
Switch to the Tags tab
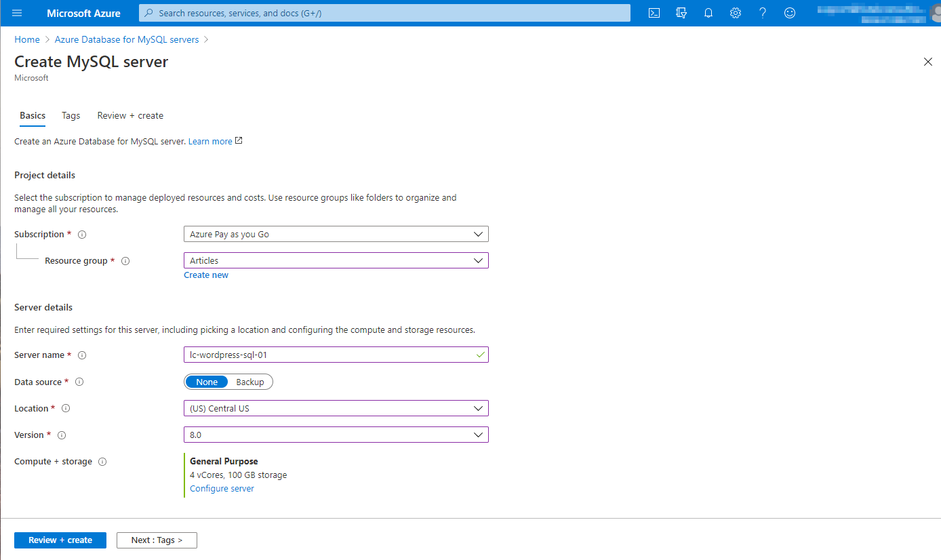tap(71, 116)
